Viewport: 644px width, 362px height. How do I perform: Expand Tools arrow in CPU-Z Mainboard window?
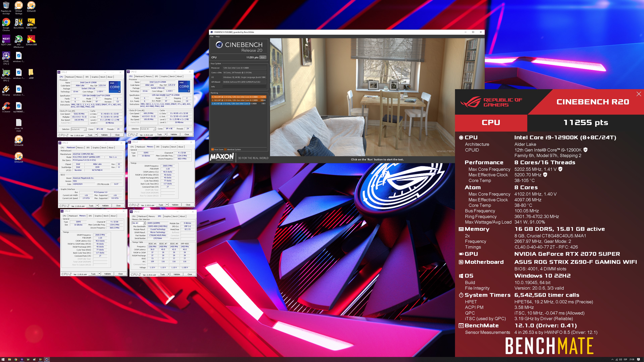(x=97, y=206)
